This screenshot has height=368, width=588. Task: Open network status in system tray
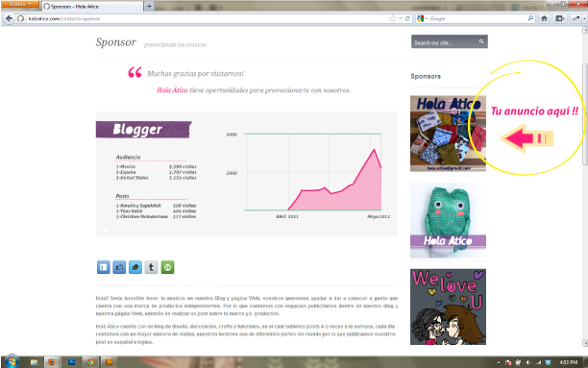pos(538,362)
